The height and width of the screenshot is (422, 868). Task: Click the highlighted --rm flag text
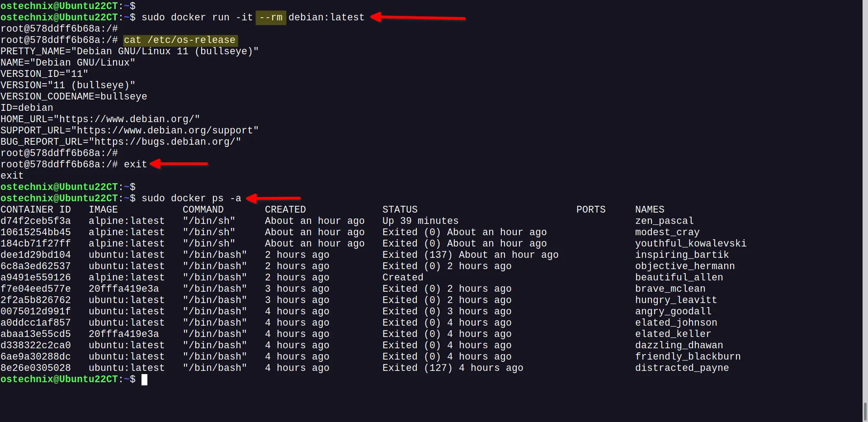(x=270, y=18)
